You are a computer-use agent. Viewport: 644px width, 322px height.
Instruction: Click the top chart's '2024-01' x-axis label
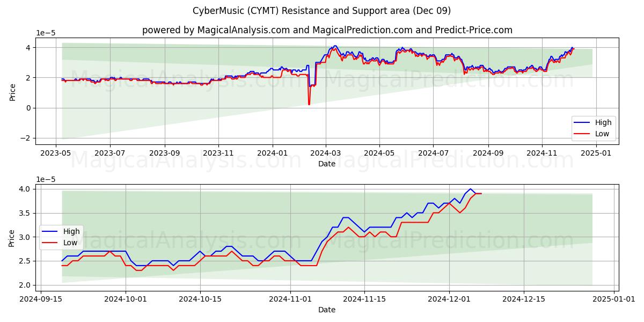tap(273, 153)
